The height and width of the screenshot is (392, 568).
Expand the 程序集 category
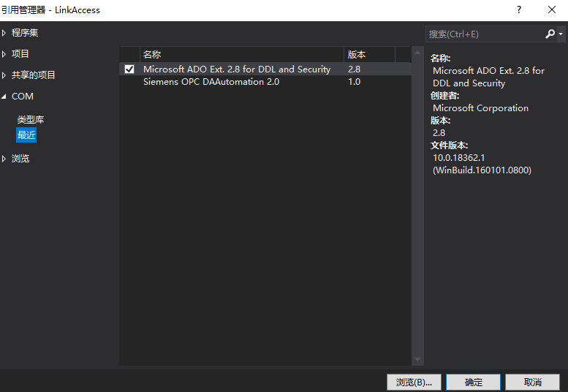(x=4, y=33)
